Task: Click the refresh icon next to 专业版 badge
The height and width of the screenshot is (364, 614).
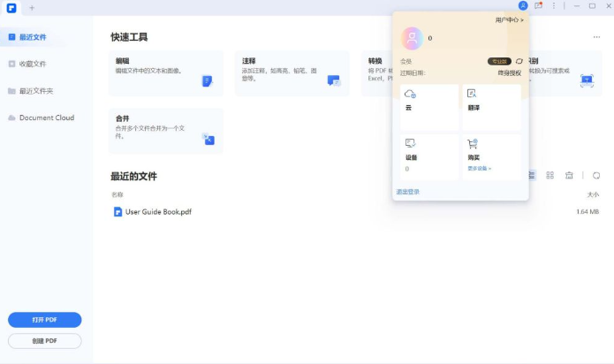Action: 519,61
